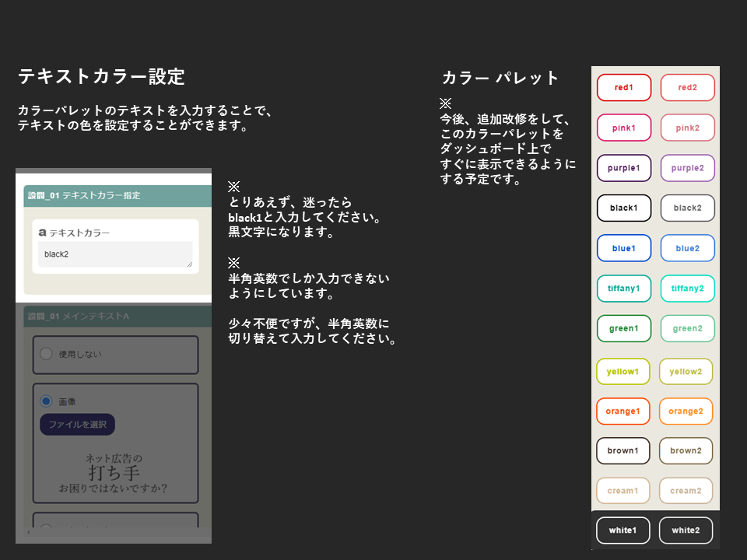The height and width of the screenshot is (560, 747).
Task: Choose the white1 color swatch
Action: tap(622, 530)
